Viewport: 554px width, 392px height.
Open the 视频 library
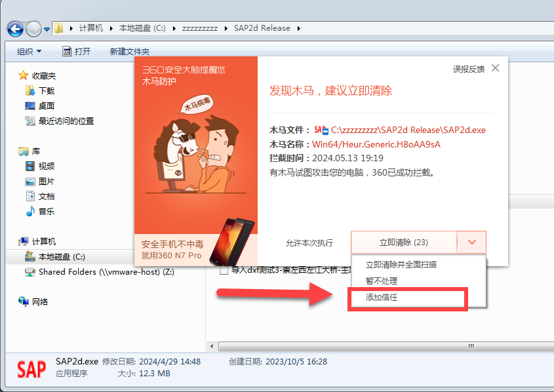pos(47,166)
